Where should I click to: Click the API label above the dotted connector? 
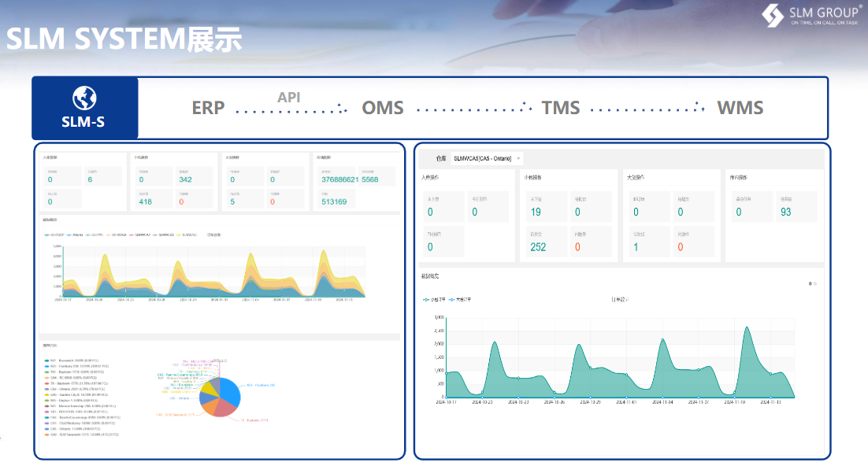tap(289, 98)
